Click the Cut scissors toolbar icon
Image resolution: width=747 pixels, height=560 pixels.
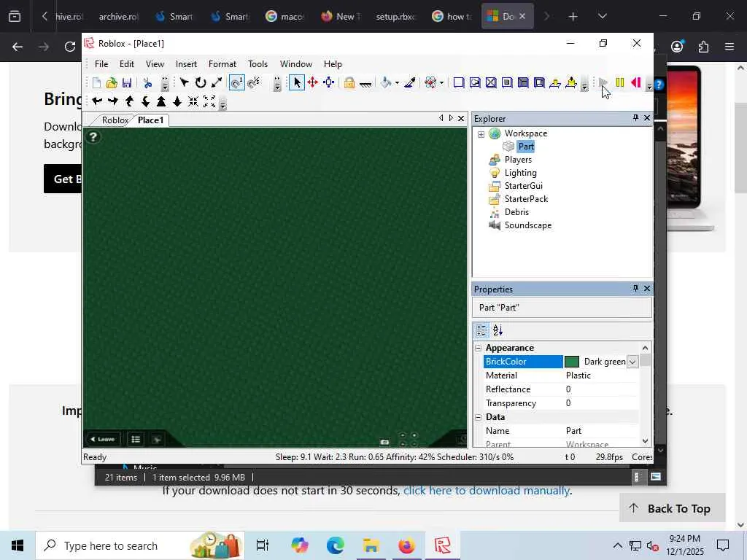(147, 83)
